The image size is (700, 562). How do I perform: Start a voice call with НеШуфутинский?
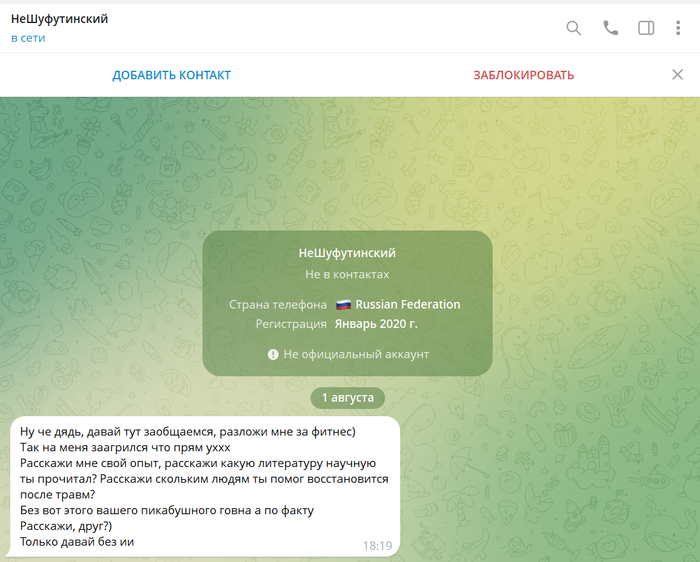[610, 28]
